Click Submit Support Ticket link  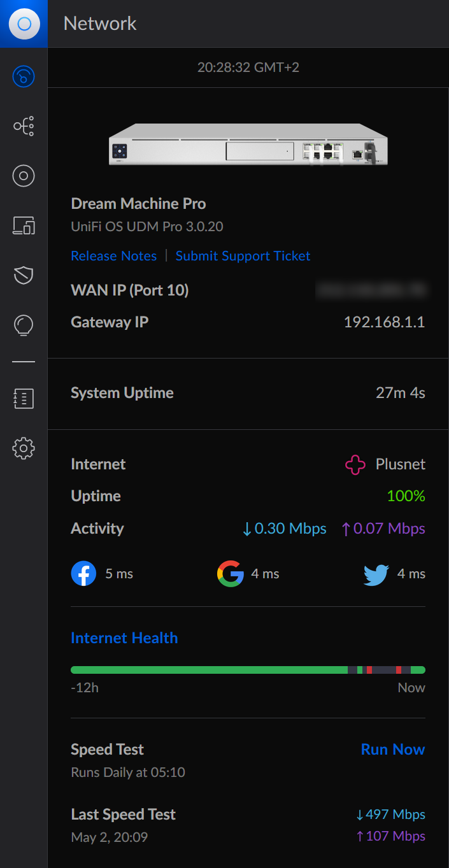243,256
